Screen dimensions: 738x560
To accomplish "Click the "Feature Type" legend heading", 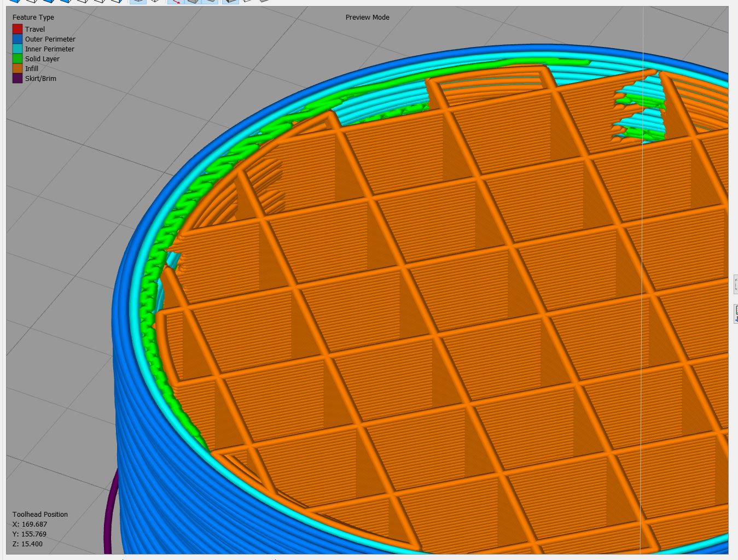I will (x=33, y=17).
